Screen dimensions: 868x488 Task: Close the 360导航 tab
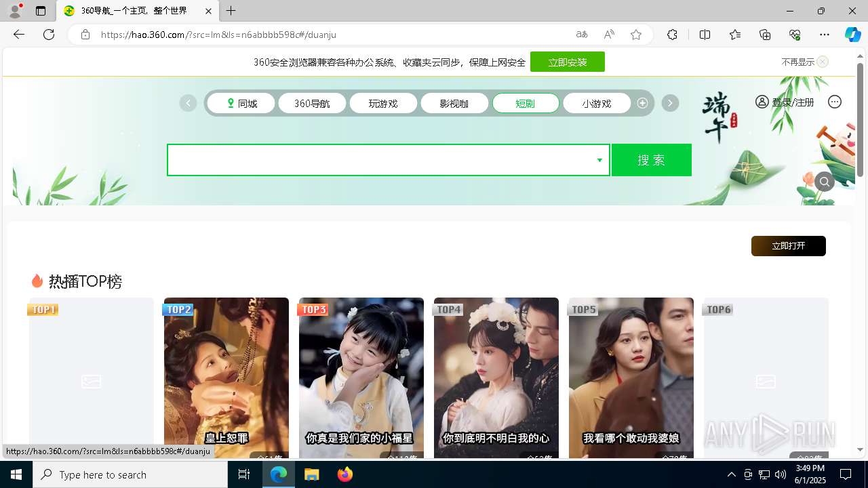[x=208, y=11]
